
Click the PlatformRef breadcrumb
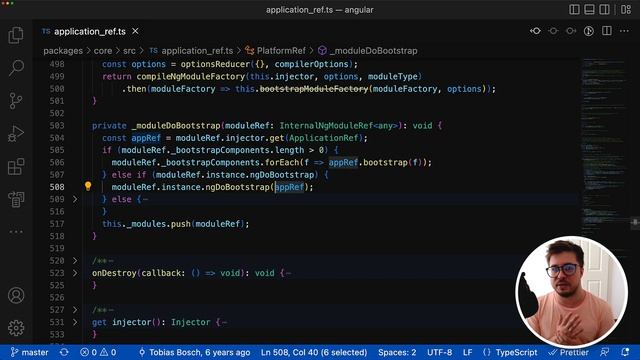(281, 51)
